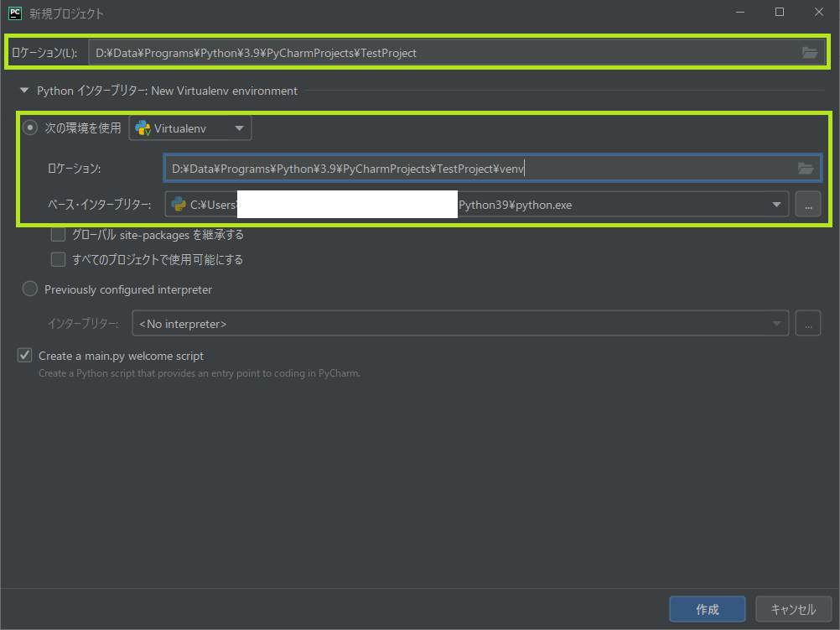Screen dimensions: 840x630
Task: Close the 新規プロジェクト dialog
Action: (818, 13)
